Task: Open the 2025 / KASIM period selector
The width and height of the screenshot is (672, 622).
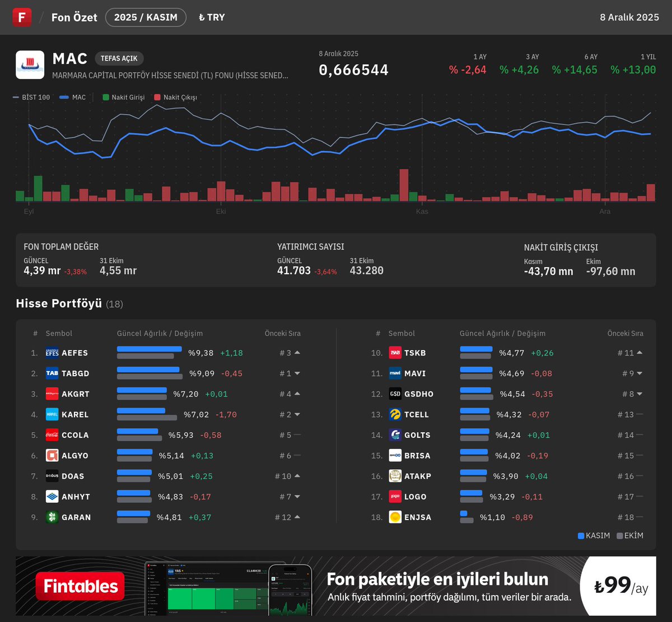Action: (146, 17)
